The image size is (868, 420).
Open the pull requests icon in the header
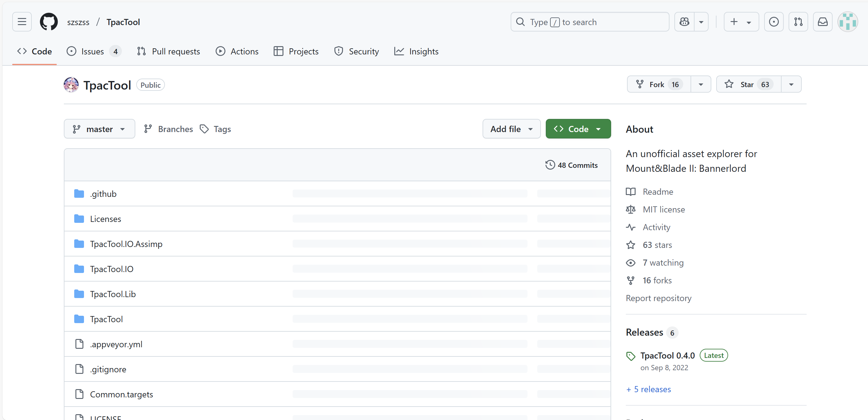[798, 22]
